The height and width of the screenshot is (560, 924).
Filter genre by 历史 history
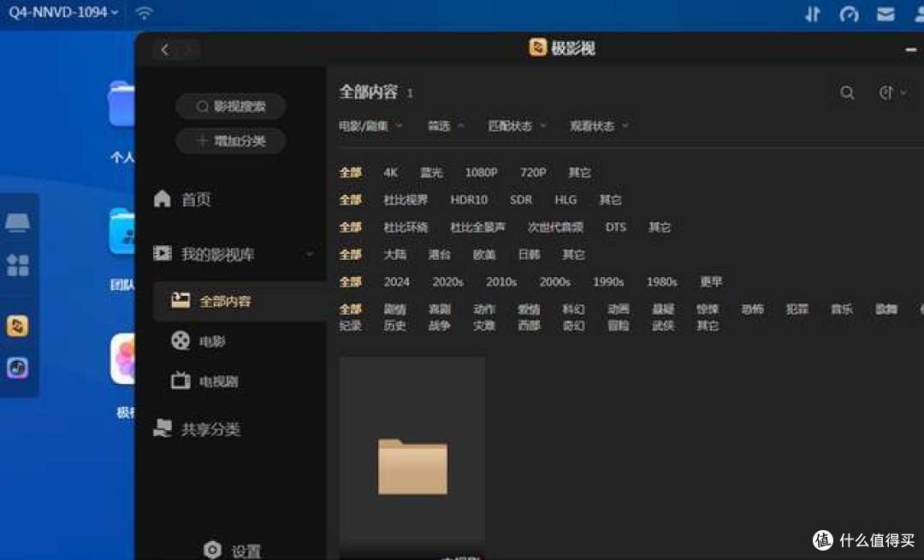click(x=394, y=325)
